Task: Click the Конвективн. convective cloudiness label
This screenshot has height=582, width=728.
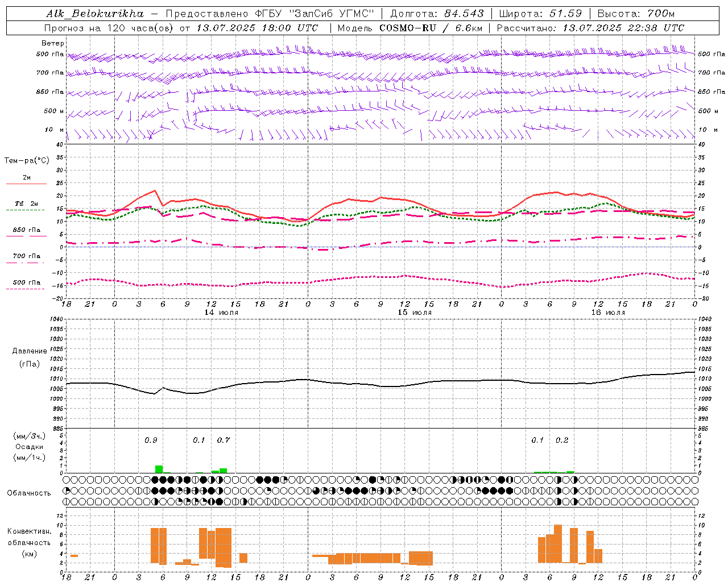Action: tap(29, 531)
